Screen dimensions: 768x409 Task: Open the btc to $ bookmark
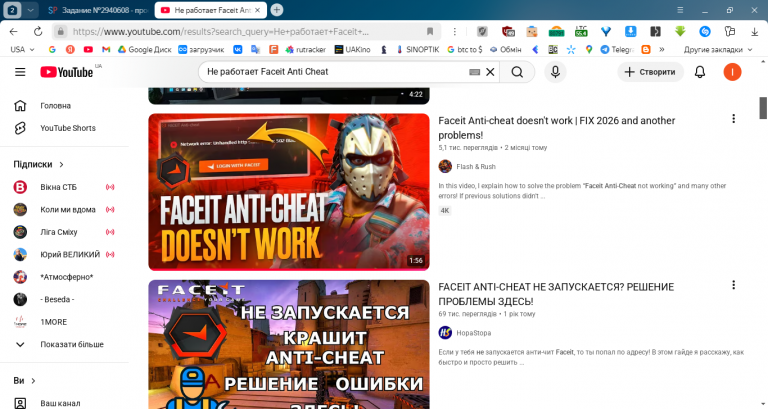tap(465, 49)
